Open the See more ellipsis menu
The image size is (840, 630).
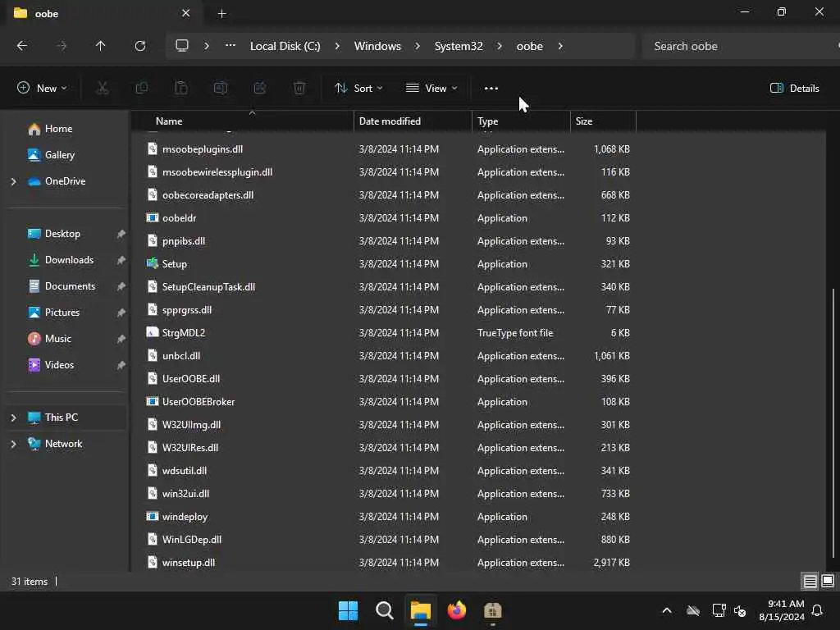(x=491, y=89)
